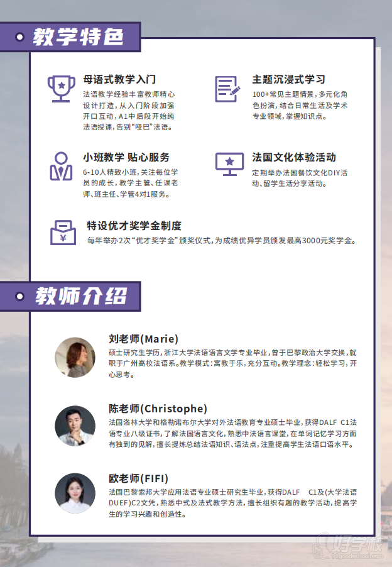Click the trophy icon beside 母语式教学入门

(x=62, y=89)
